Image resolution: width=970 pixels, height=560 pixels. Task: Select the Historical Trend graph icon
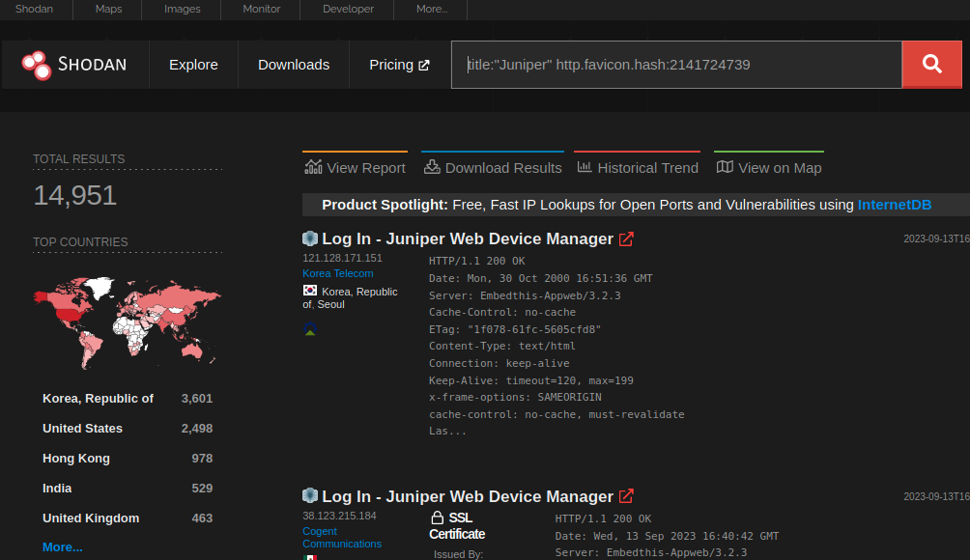[x=584, y=166]
